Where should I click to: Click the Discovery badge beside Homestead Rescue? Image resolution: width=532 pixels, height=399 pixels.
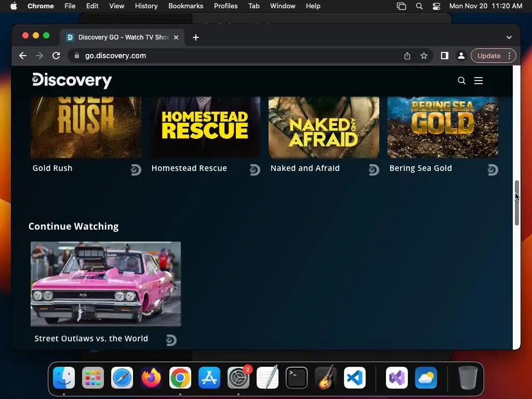(255, 170)
